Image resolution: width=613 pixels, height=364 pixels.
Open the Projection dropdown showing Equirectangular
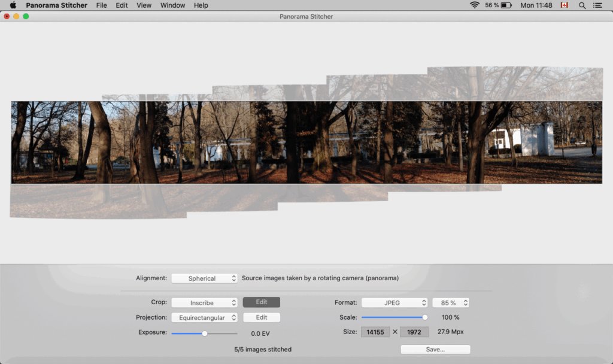point(204,317)
